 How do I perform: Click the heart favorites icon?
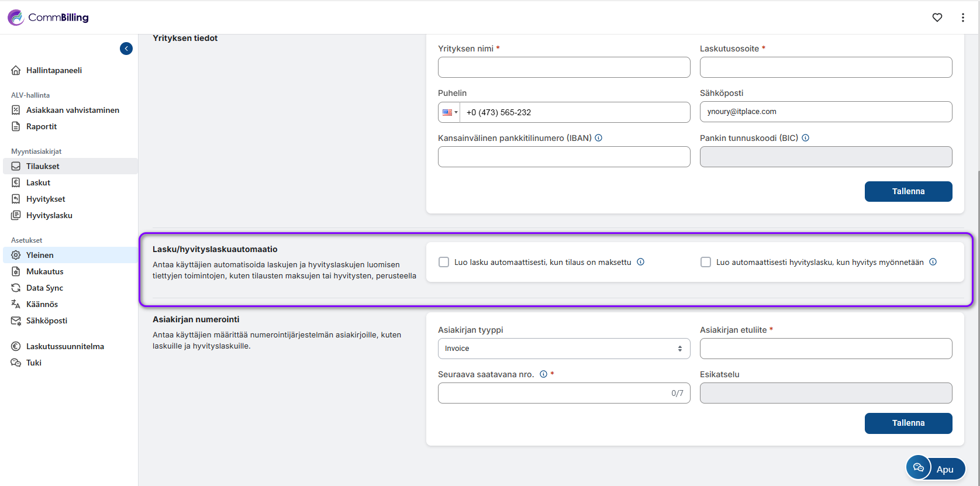coord(937,18)
